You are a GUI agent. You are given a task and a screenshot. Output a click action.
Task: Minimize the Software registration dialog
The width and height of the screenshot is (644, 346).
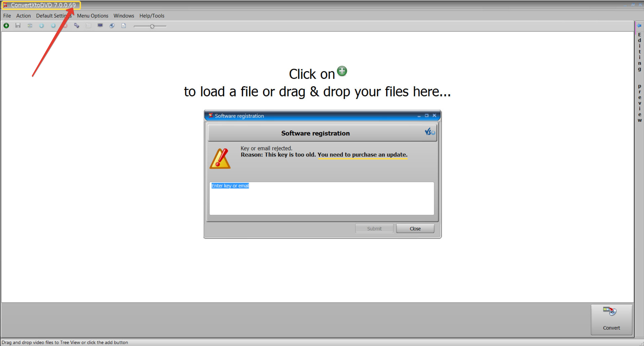pyautogui.click(x=419, y=116)
